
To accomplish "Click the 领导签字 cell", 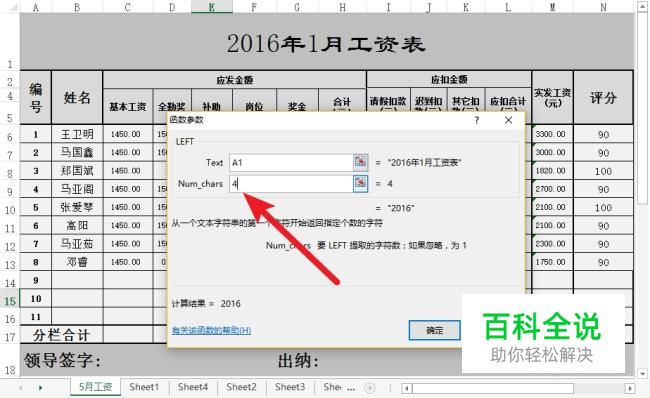I will (62, 360).
